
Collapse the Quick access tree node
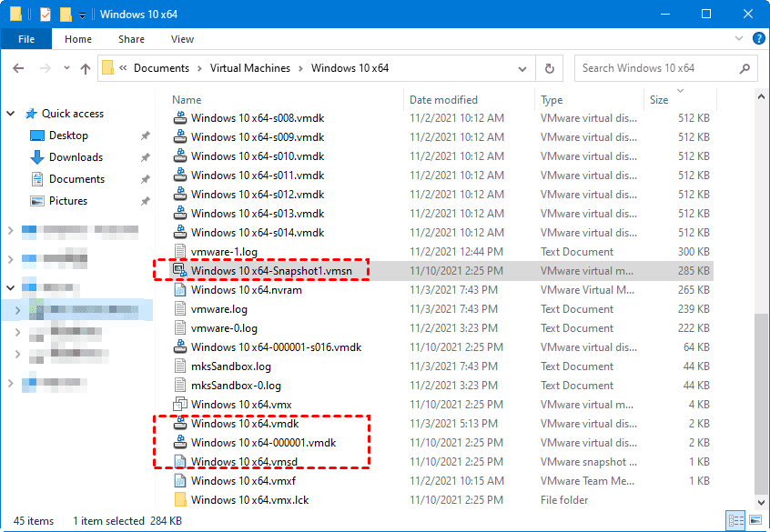point(11,114)
